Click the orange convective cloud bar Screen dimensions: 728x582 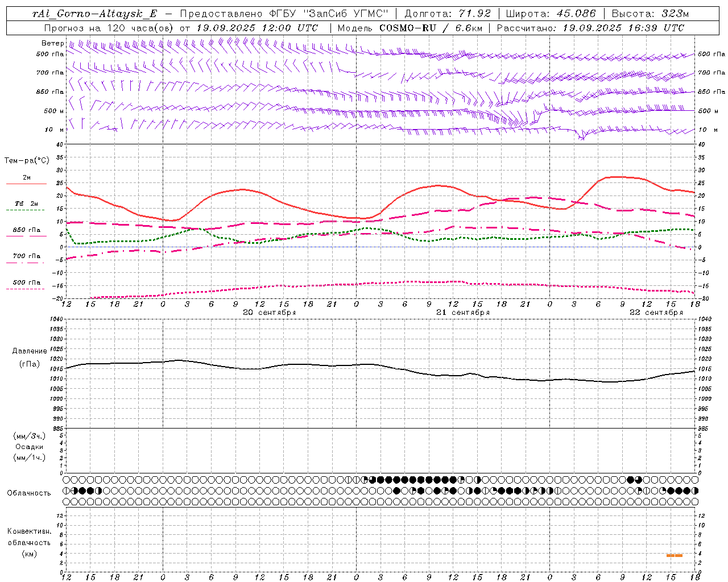tap(675, 555)
